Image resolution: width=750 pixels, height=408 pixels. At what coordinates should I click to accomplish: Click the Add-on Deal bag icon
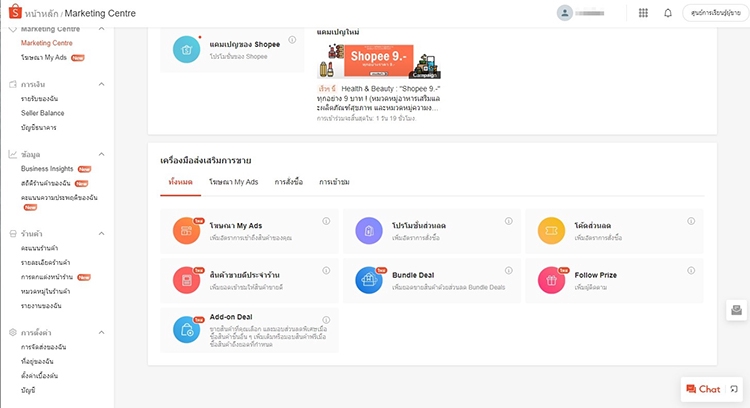click(x=187, y=330)
